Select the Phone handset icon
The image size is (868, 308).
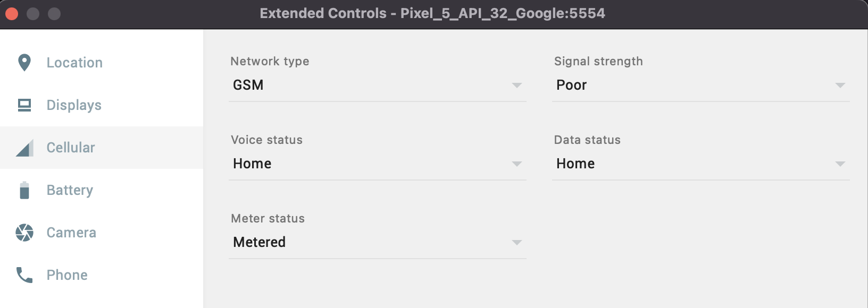(x=23, y=275)
